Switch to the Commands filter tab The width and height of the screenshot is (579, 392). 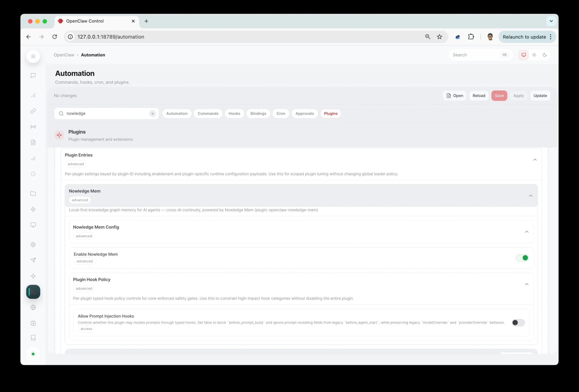(x=208, y=113)
